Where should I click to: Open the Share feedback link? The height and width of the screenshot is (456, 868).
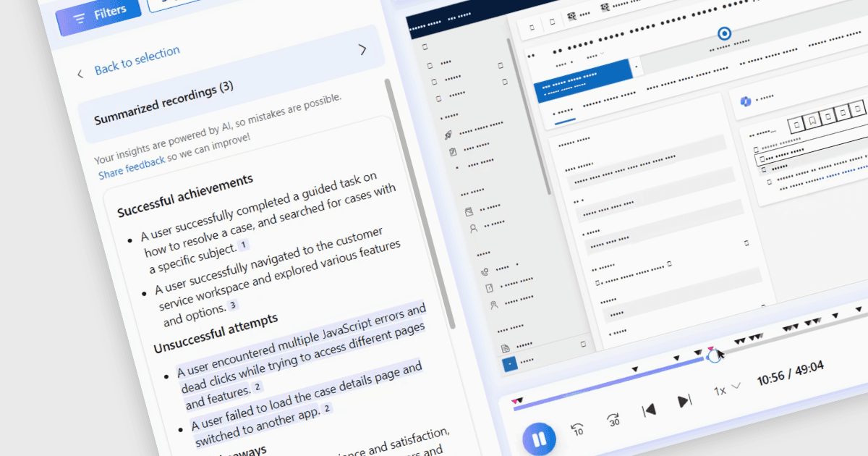tap(132, 166)
